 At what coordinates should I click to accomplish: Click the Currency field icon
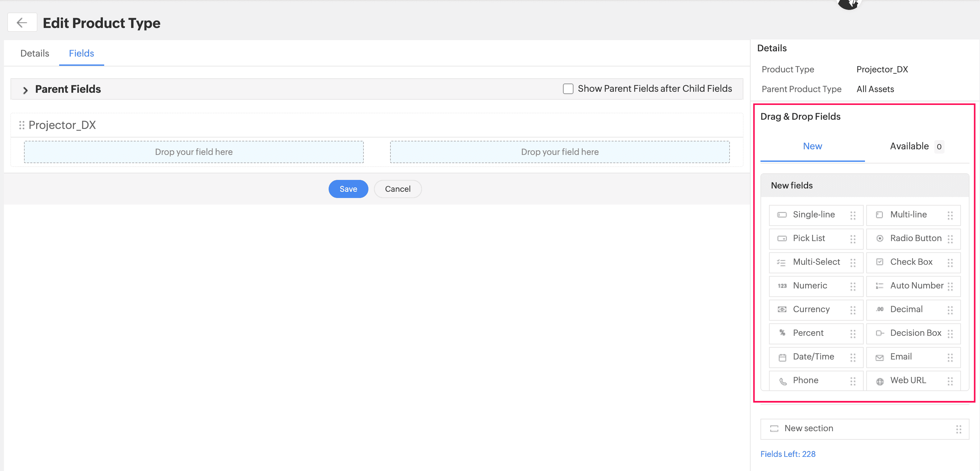pyautogui.click(x=782, y=310)
